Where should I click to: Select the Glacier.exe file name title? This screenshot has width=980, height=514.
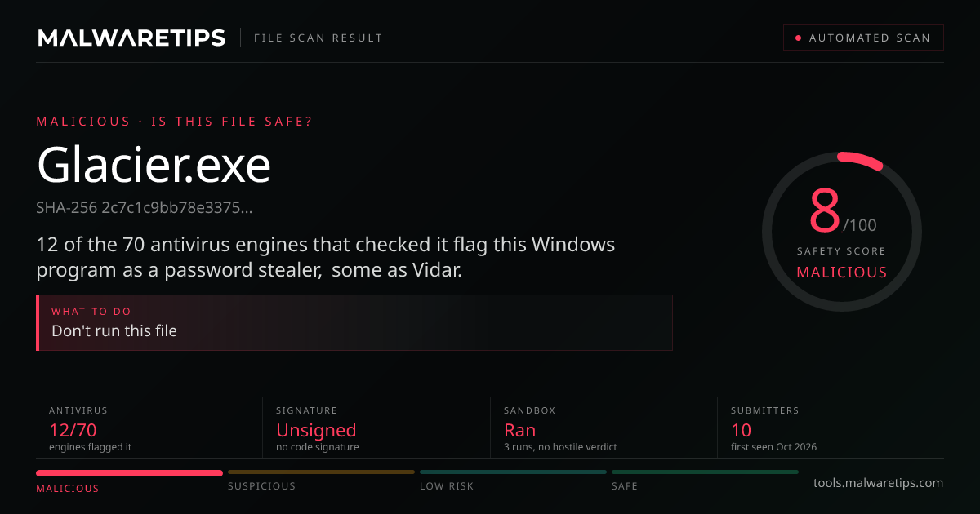pyautogui.click(x=154, y=165)
